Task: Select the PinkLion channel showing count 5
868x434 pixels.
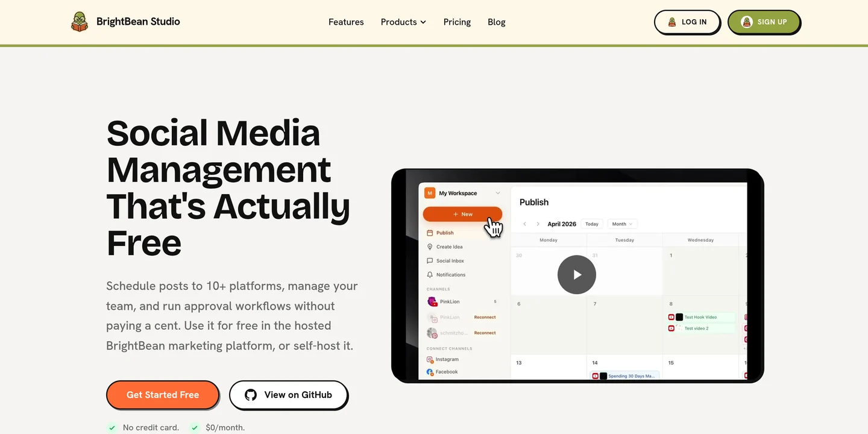Action: [462, 301]
